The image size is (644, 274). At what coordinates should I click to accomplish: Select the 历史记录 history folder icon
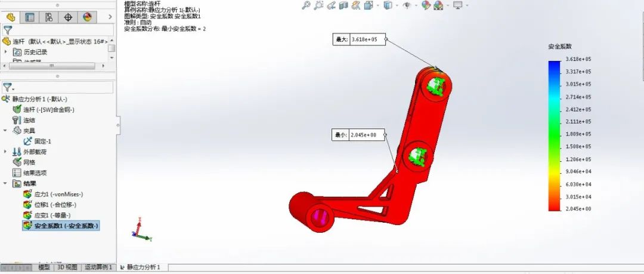tap(17, 52)
